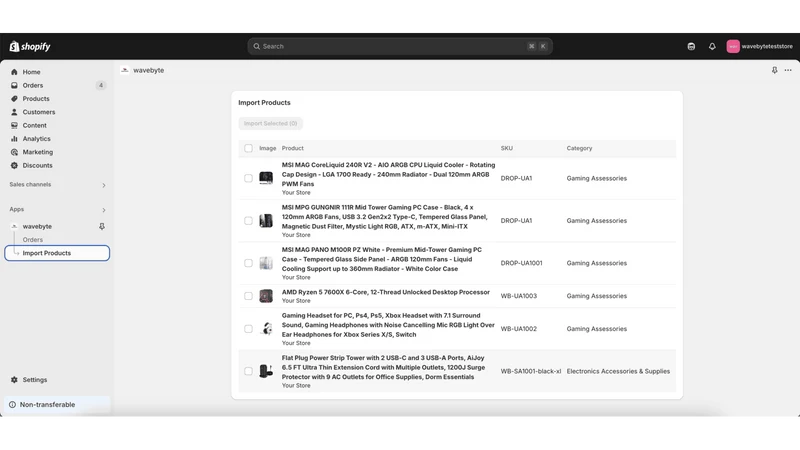Expand the Sales channels section
Screen dimensions: 800x450
click(104, 185)
